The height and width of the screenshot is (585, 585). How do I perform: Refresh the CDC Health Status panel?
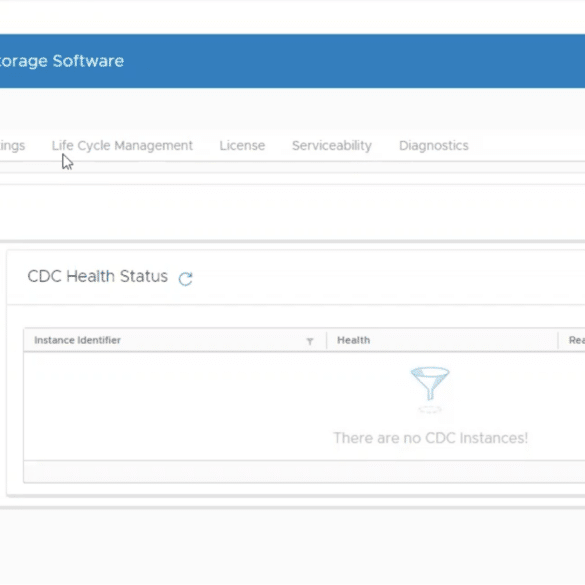coord(185,278)
